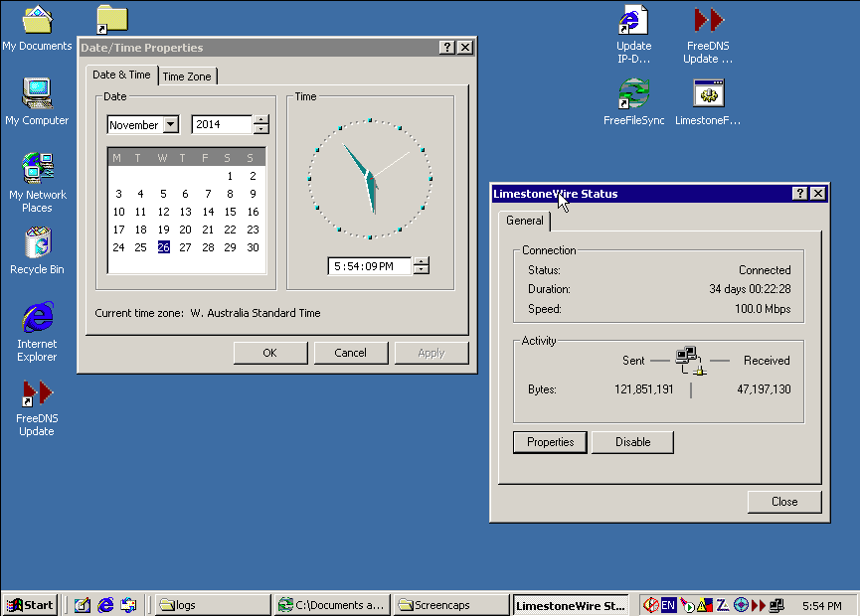860x616 pixels.
Task: Switch to the logs taskbar window
Action: point(213,605)
